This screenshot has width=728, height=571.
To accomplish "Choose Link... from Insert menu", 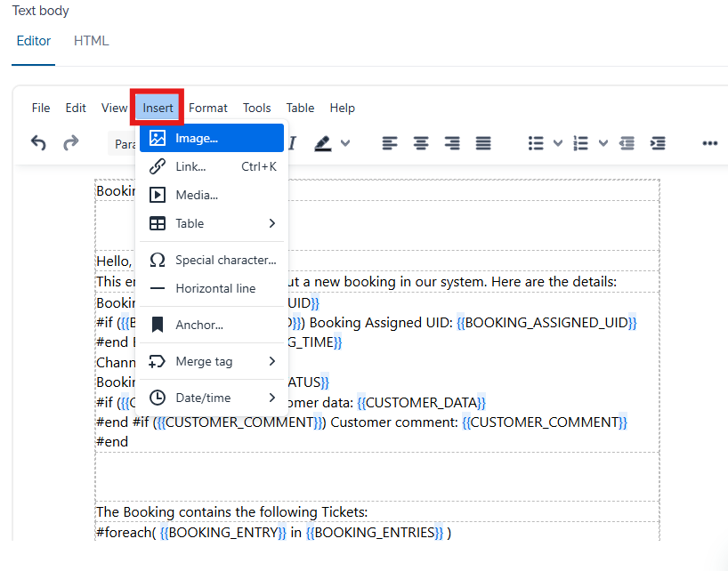I will 212,166.
